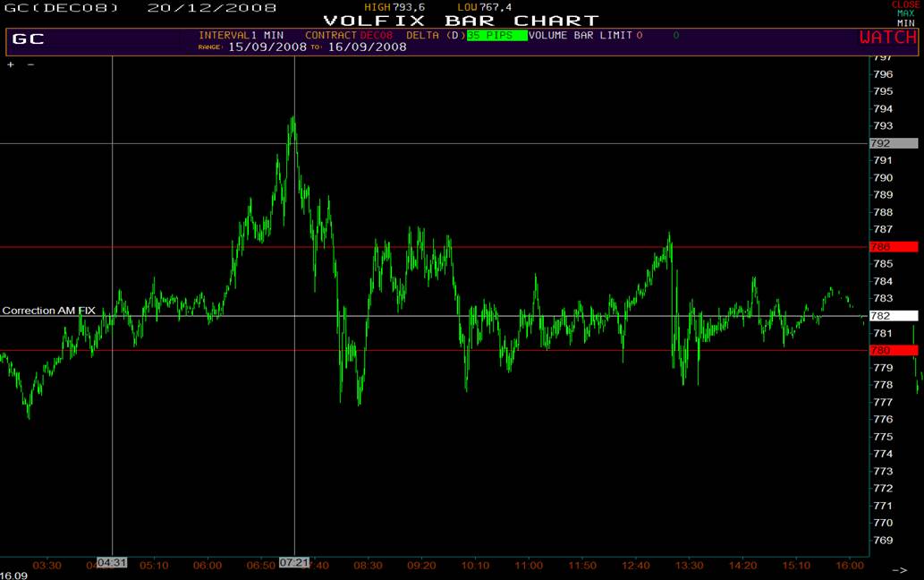Click the 772 price axis label

884,489
